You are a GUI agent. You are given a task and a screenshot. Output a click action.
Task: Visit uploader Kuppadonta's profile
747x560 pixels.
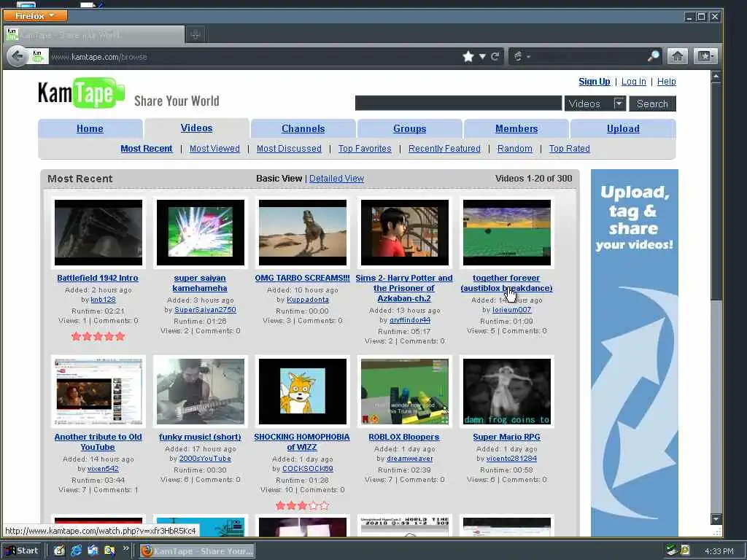click(308, 300)
